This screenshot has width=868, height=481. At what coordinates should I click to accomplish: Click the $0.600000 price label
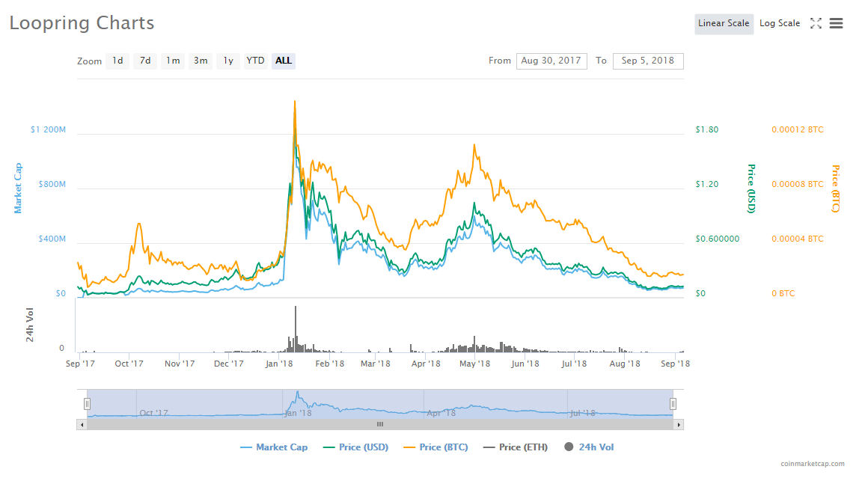click(x=718, y=239)
